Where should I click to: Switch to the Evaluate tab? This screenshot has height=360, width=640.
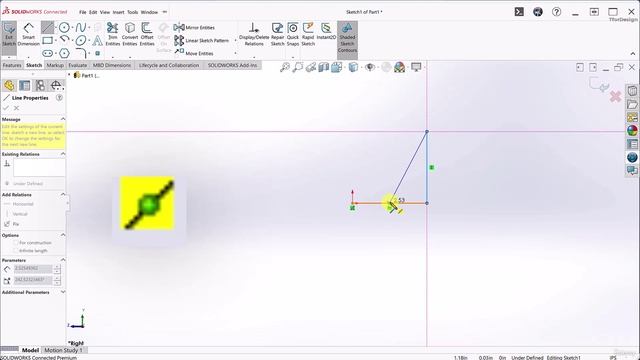(x=78, y=65)
